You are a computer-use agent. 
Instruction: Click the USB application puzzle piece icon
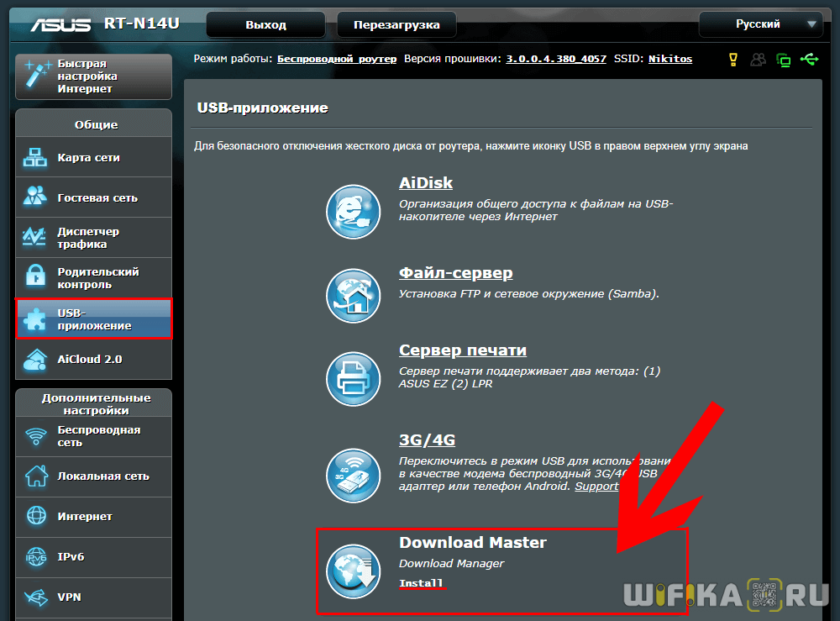pyautogui.click(x=35, y=318)
